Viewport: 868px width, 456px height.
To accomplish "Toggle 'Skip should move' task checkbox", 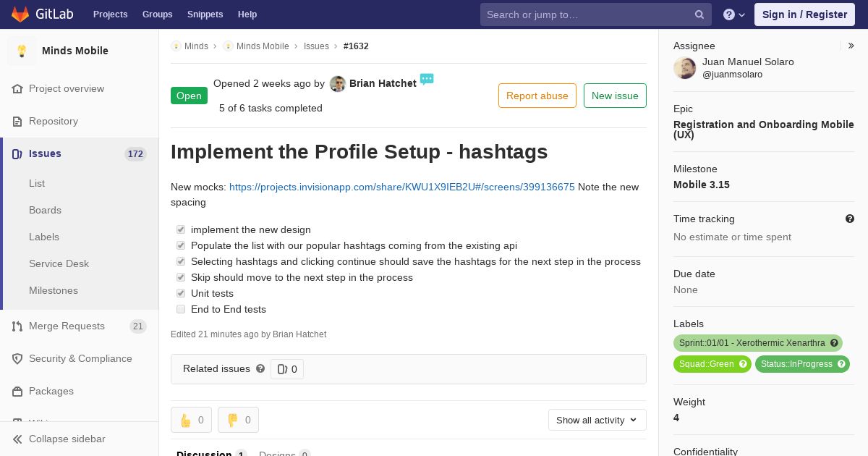I will click(181, 277).
